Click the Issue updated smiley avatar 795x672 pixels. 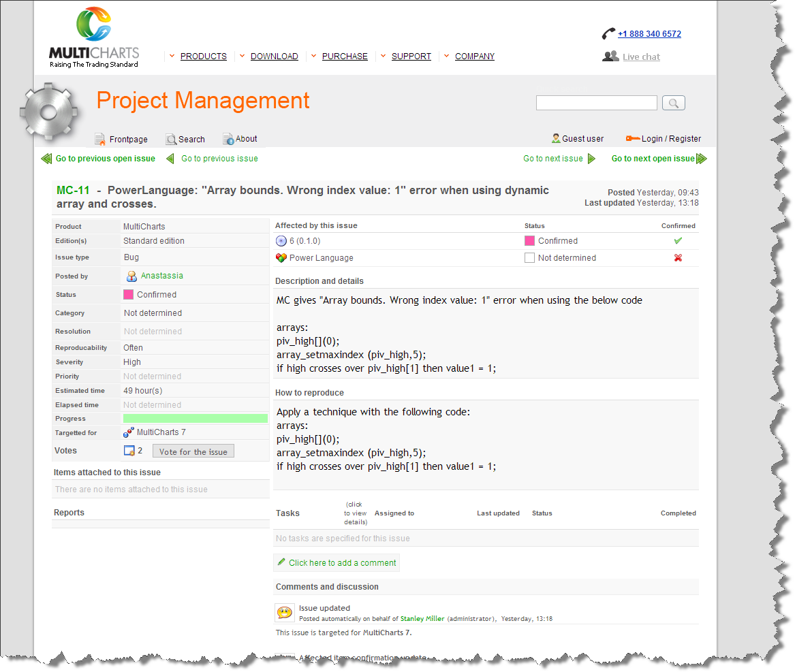point(285,613)
